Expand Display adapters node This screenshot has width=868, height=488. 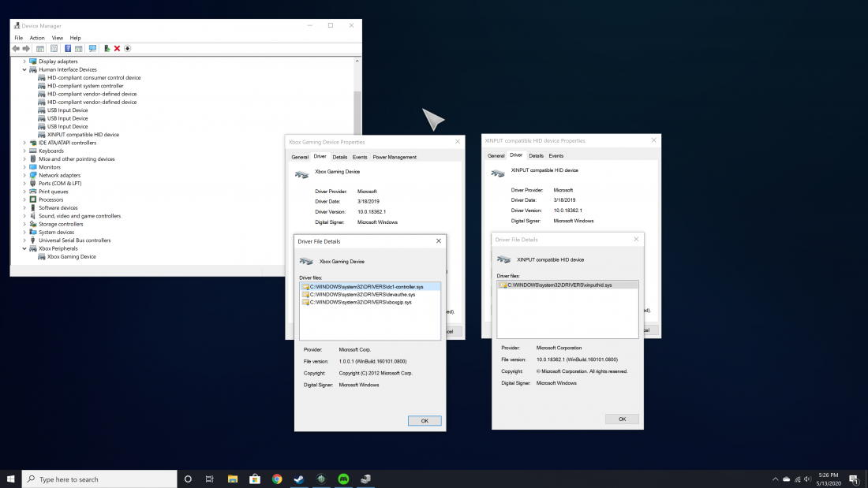click(x=24, y=61)
